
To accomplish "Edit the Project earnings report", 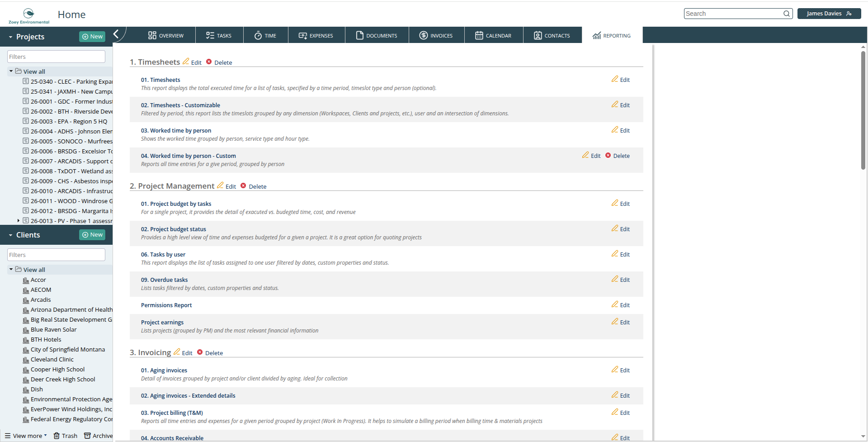I will pos(621,322).
